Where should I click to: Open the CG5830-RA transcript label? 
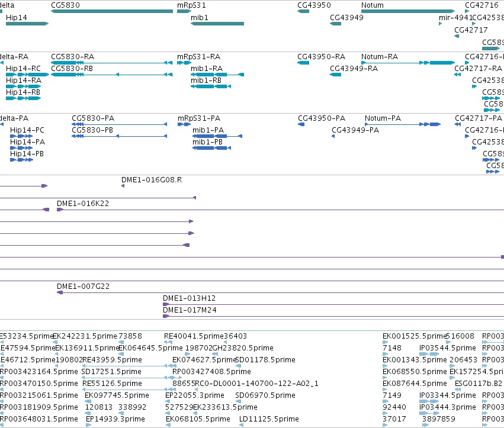[x=73, y=57]
